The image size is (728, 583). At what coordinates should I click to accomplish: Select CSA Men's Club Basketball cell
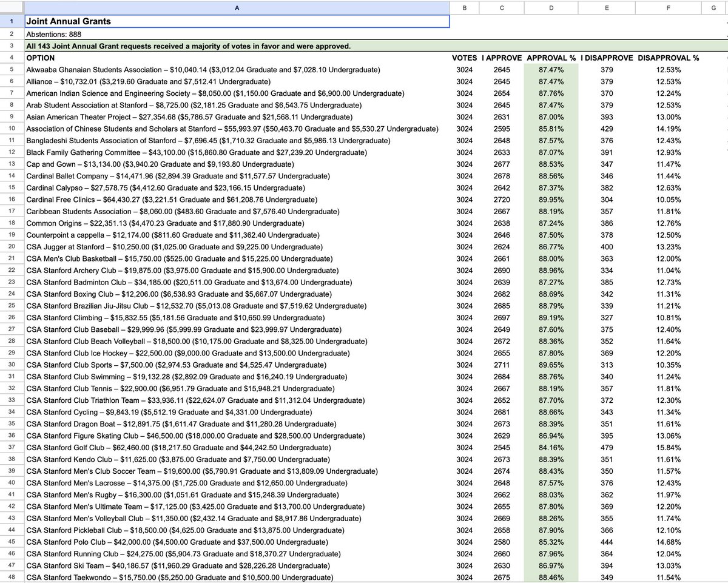pos(237,258)
